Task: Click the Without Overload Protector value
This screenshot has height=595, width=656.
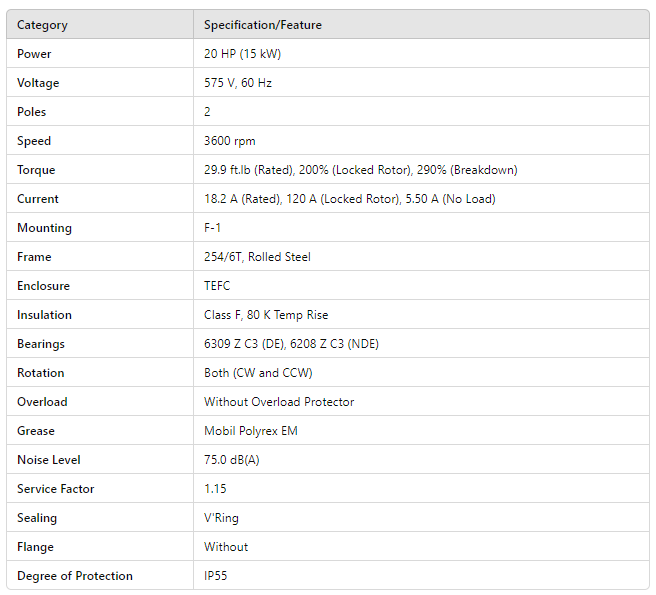Action: pyautogui.click(x=279, y=402)
